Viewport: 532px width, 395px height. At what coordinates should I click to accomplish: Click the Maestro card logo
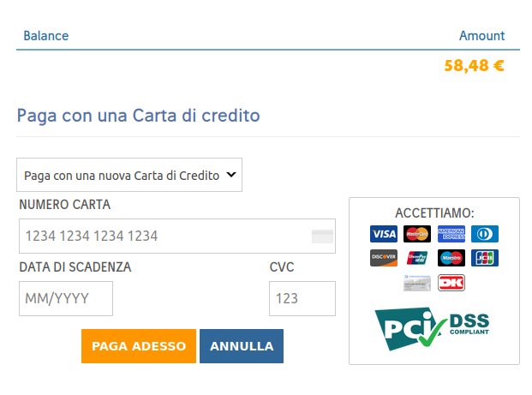pos(451,258)
